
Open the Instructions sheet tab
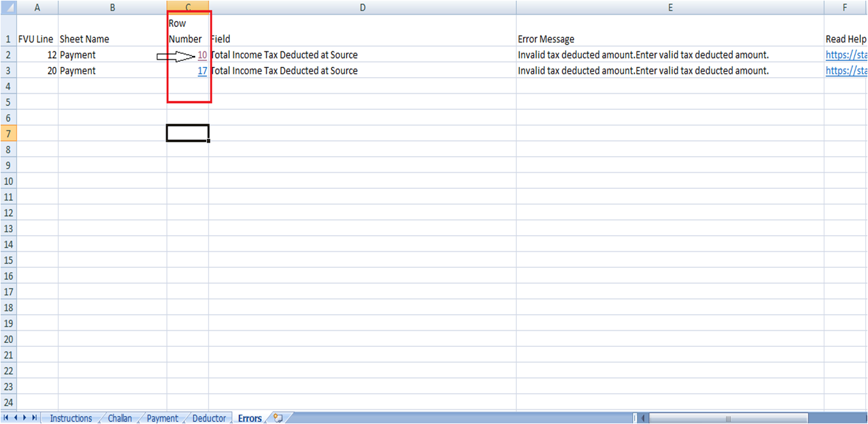[x=71, y=418]
